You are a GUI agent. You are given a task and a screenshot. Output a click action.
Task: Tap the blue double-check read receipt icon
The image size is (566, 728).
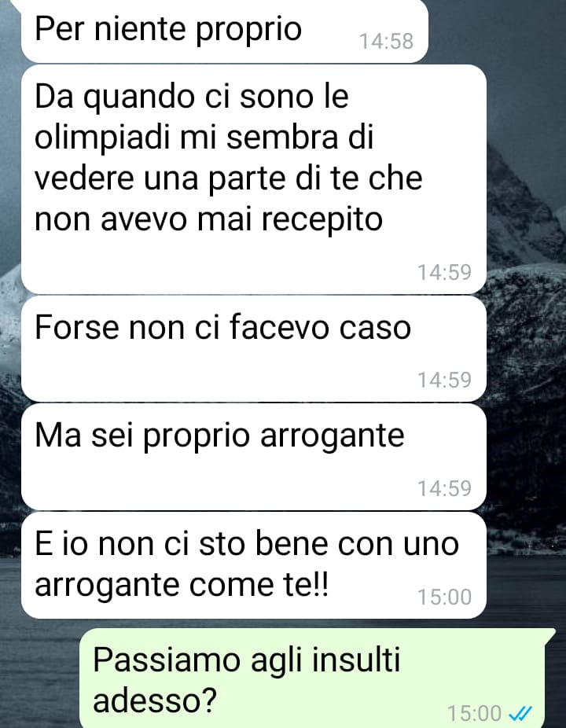pos(520,713)
